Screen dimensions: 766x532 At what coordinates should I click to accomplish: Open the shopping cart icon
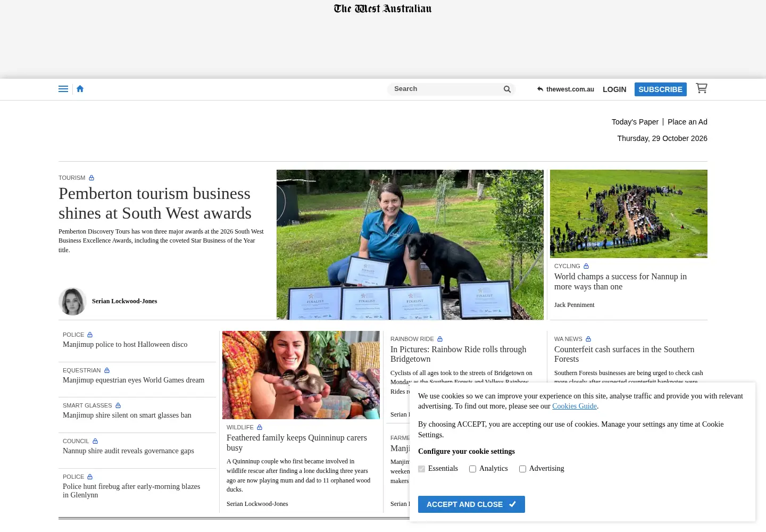[x=702, y=88]
